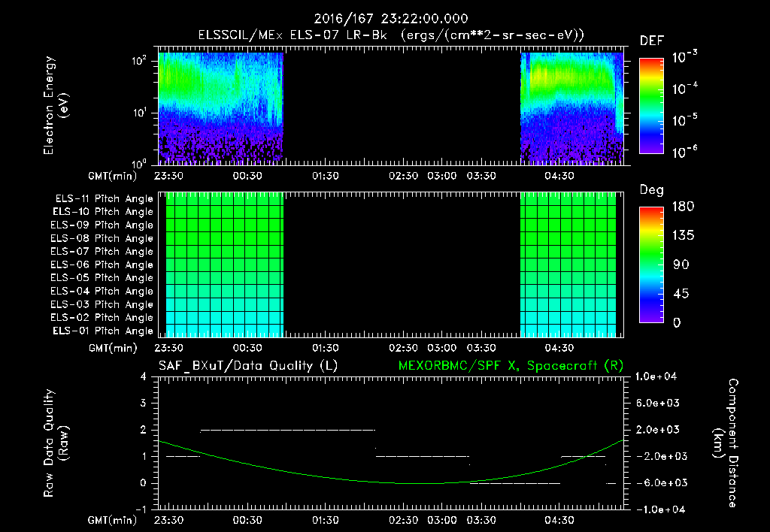770x532 pixels.
Task: Select the ELS-01 Pitch Angle row label
Action: click(103, 331)
